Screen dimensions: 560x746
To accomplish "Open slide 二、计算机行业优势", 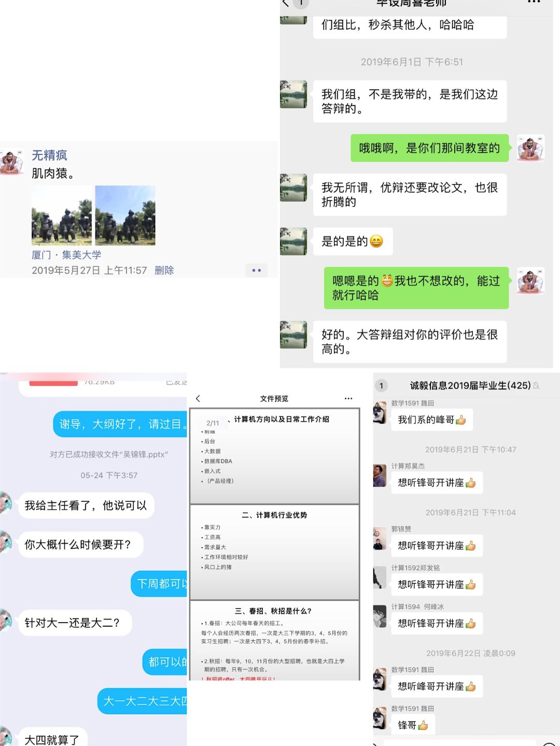I will [275, 552].
